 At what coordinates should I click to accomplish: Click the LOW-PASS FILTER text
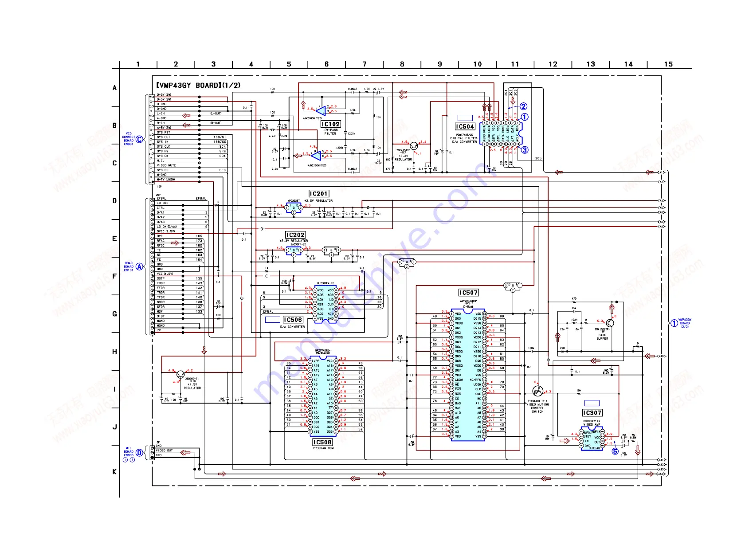[x=330, y=132]
